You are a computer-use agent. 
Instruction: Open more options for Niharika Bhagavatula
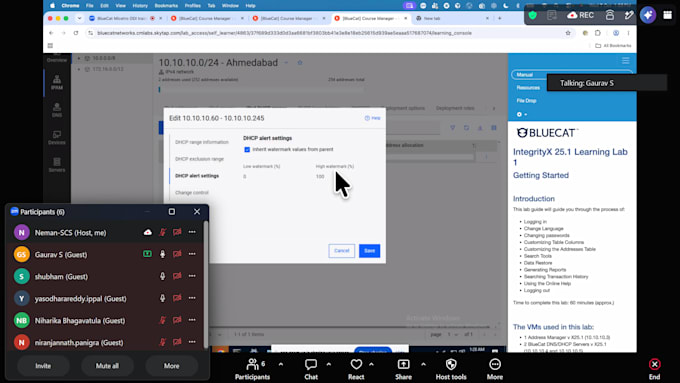tap(192, 320)
